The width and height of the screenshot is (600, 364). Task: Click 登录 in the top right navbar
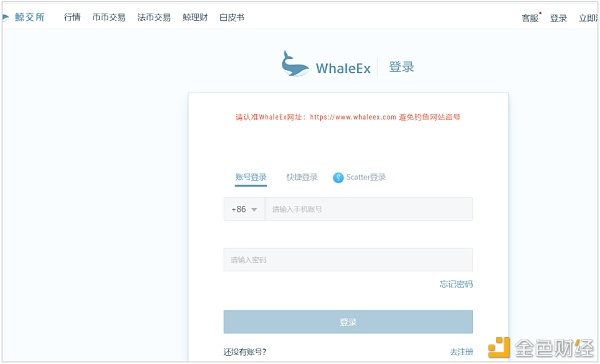[x=558, y=18]
